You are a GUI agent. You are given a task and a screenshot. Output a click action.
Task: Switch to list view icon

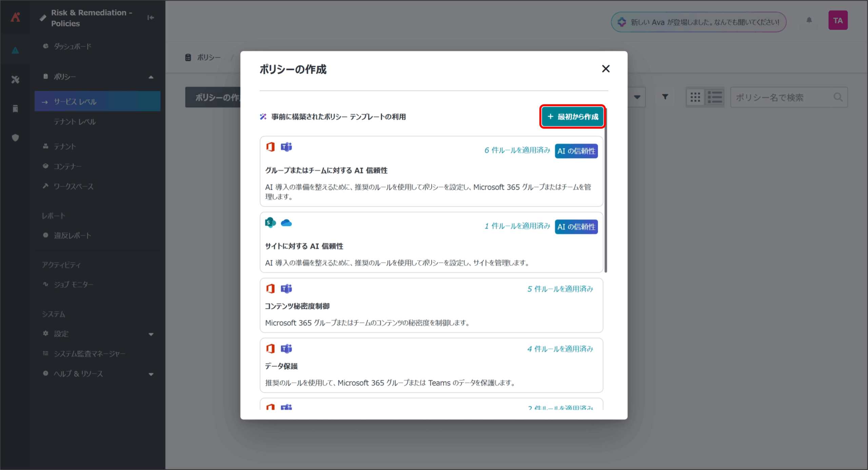click(715, 97)
